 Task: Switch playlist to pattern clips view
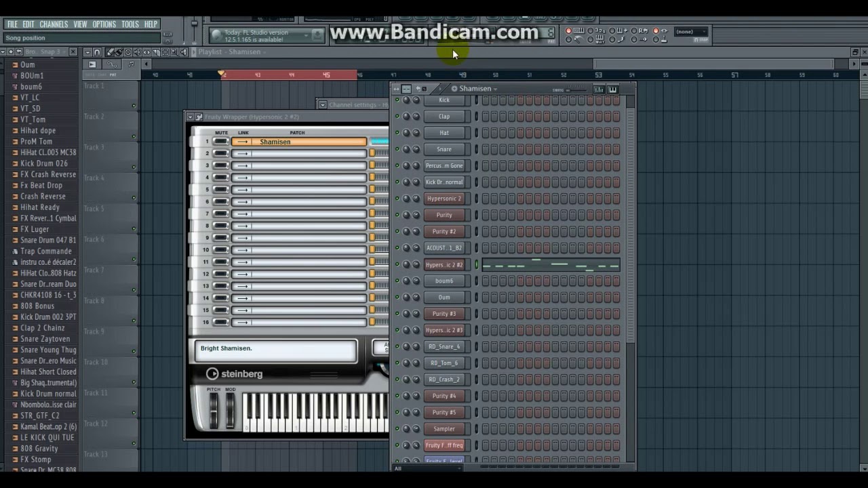pyautogui.click(x=131, y=64)
